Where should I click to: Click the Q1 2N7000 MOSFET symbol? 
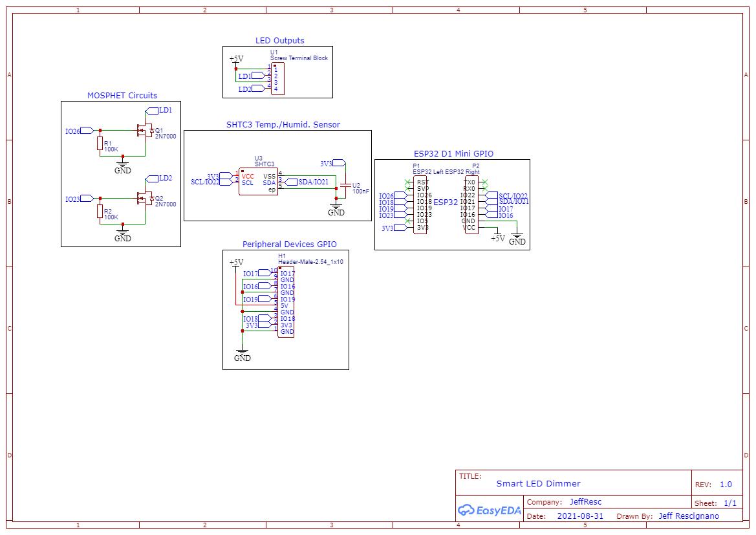point(144,131)
